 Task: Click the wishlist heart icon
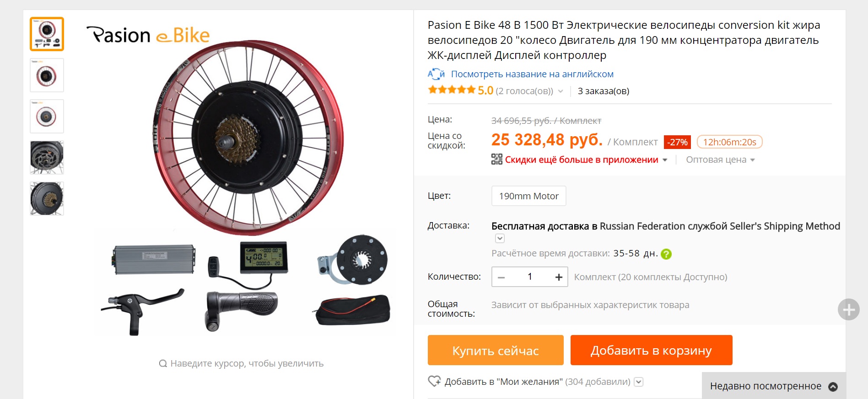(x=434, y=381)
